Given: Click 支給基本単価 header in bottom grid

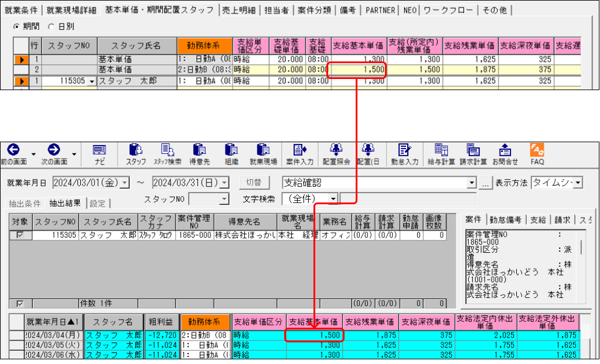Looking at the screenshot, I should click(x=314, y=322).
